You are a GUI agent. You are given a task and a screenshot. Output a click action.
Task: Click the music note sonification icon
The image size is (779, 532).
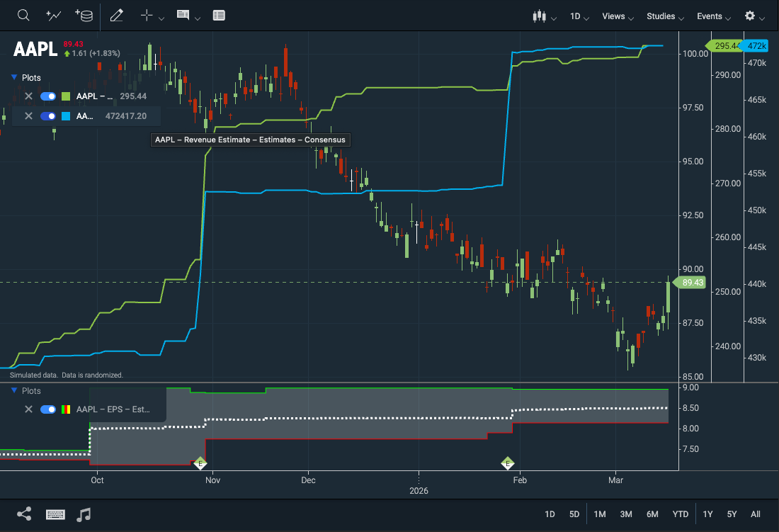84,514
